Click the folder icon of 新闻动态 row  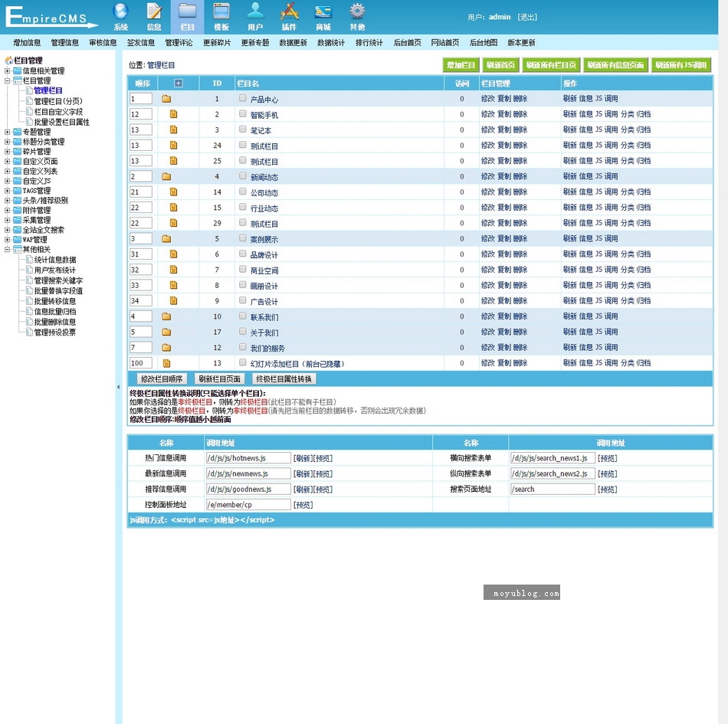(166, 176)
